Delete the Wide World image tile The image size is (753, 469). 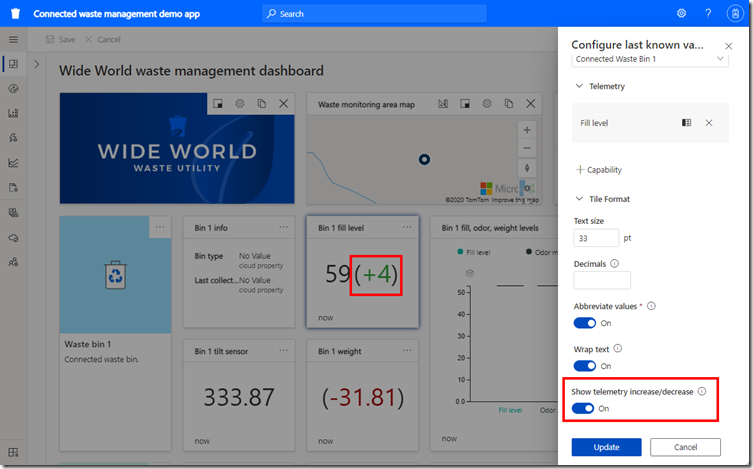tap(283, 104)
